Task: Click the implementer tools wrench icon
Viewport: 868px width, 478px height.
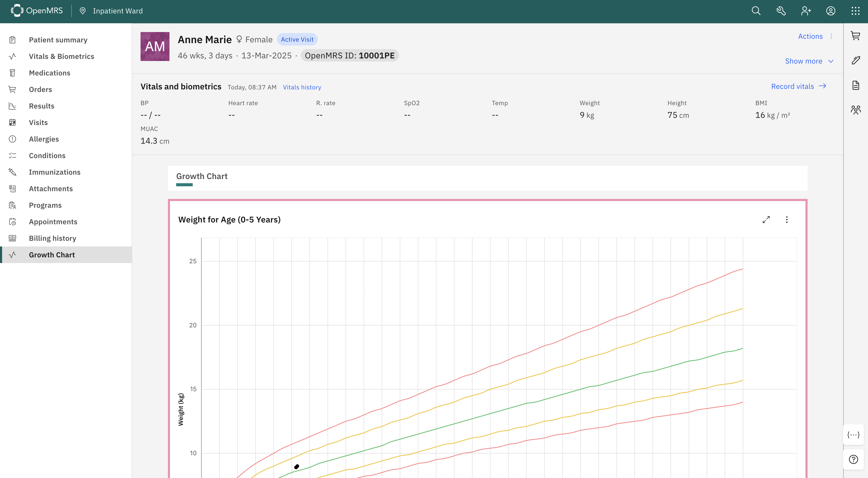Action: click(x=781, y=11)
